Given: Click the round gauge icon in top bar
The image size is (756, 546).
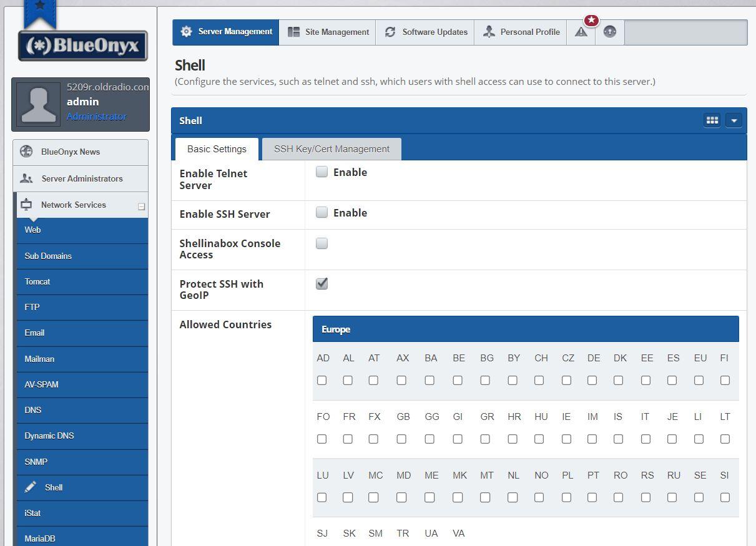Looking at the screenshot, I should tap(610, 32).
